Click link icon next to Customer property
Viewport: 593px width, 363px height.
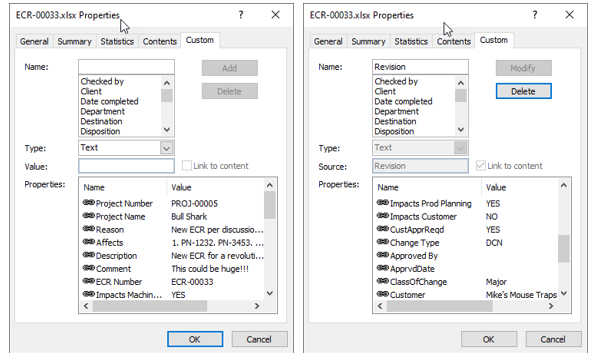click(x=383, y=294)
